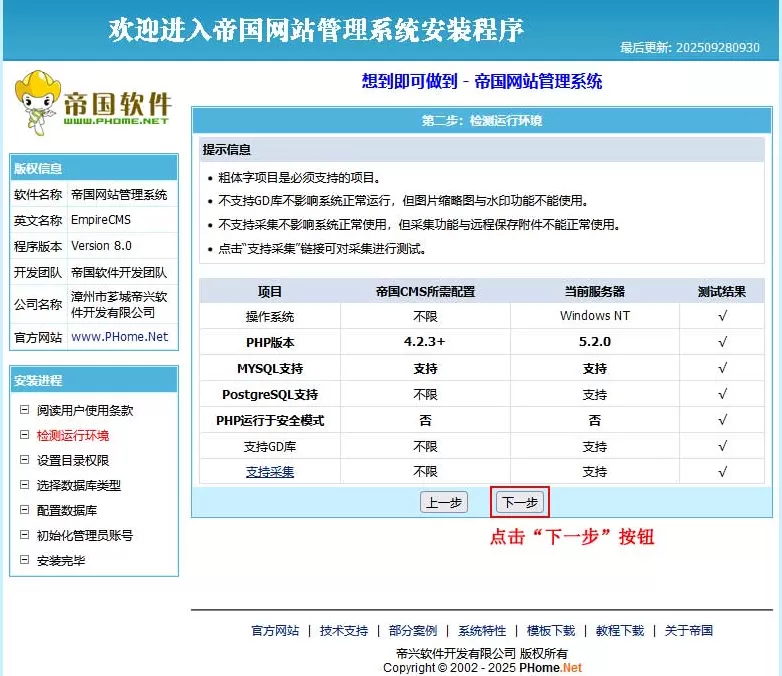Image resolution: width=782 pixels, height=676 pixels.
Task: Open the 部分案例 footer link
Action: point(413,631)
